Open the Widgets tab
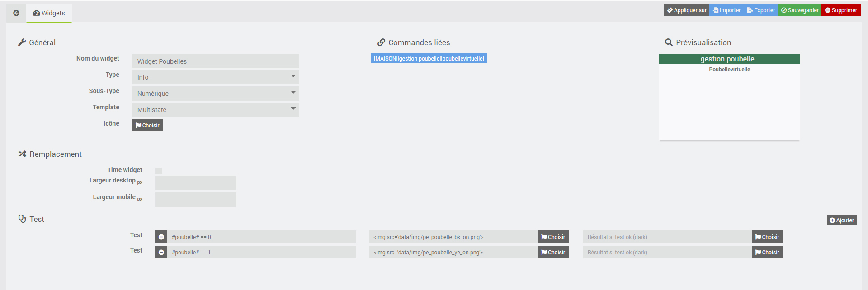Viewport: 868px width, 290px height. (49, 13)
